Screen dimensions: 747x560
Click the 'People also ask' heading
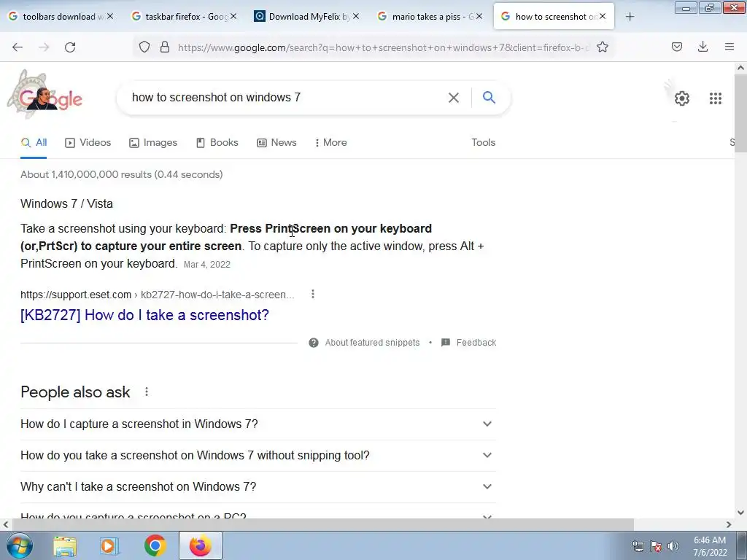[x=75, y=392]
